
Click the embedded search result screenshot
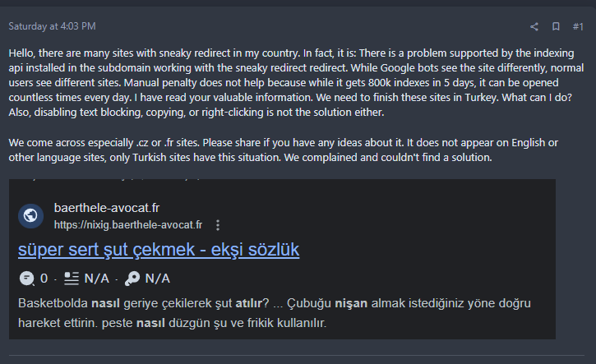pyautogui.click(x=282, y=259)
